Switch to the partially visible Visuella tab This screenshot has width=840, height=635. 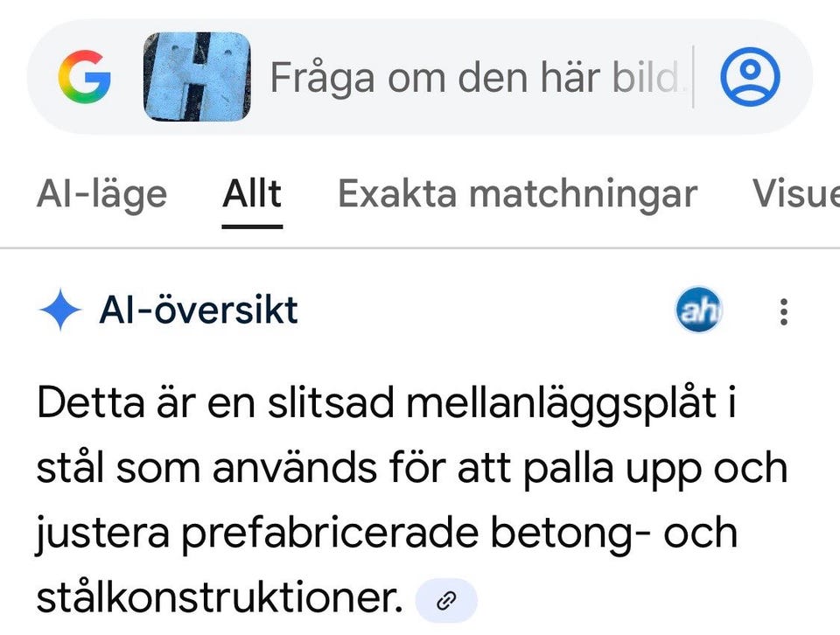(x=794, y=194)
